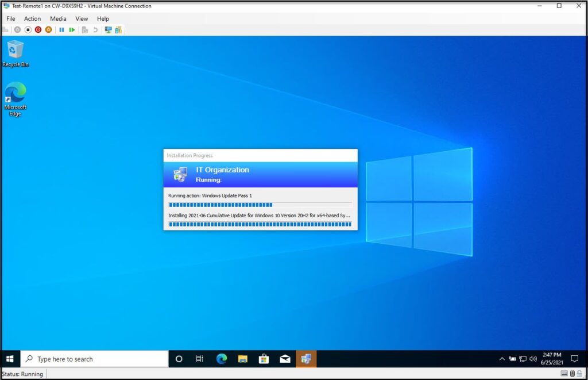Screen dimensions: 588x380
Task: Click the Type here to search box
Action: tap(95, 359)
